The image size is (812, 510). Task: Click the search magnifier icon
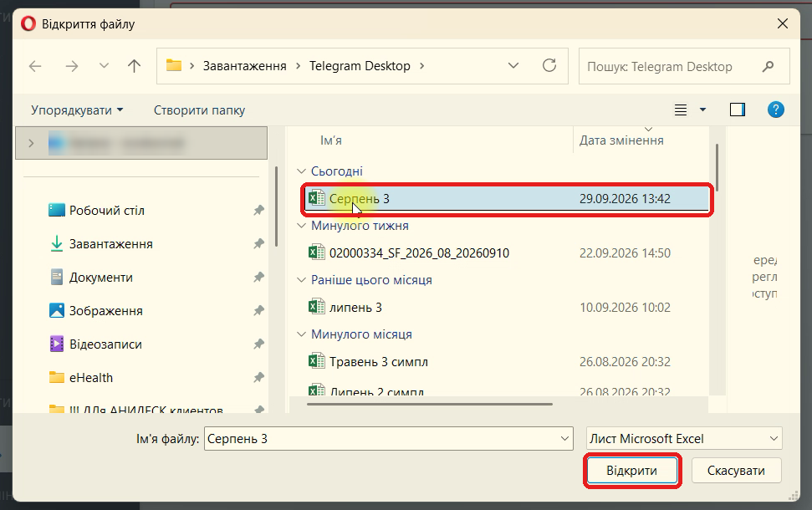pos(769,66)
